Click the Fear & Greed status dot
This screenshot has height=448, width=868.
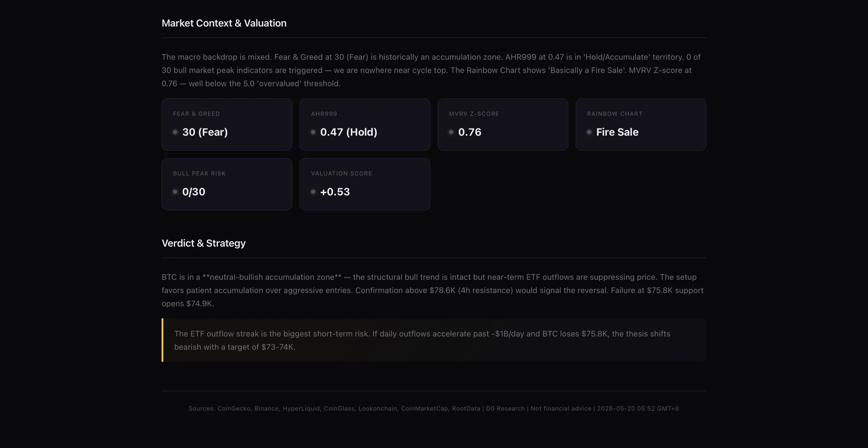[x=175, y=132]
